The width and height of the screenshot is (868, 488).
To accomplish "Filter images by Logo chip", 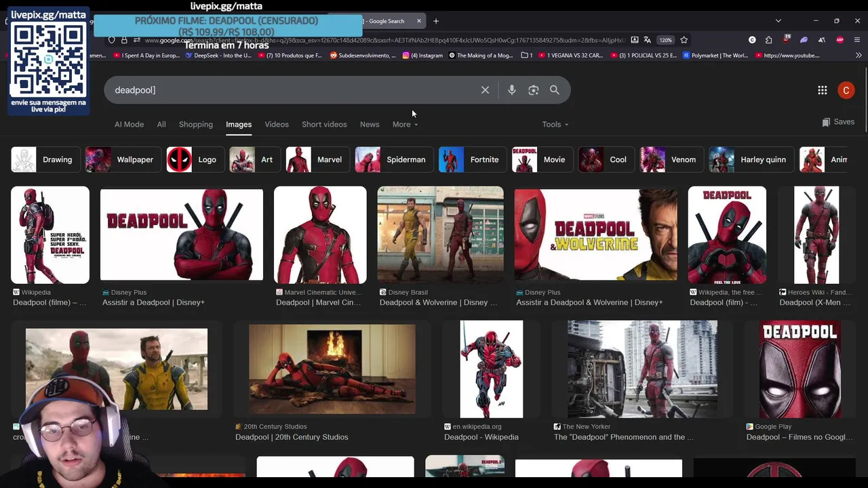I will pos(195,160).
